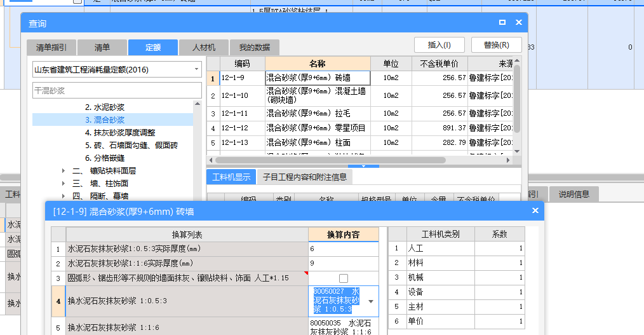
Task: Click quota table's scroll-down arrow
Action: click(x=517, y=151)
